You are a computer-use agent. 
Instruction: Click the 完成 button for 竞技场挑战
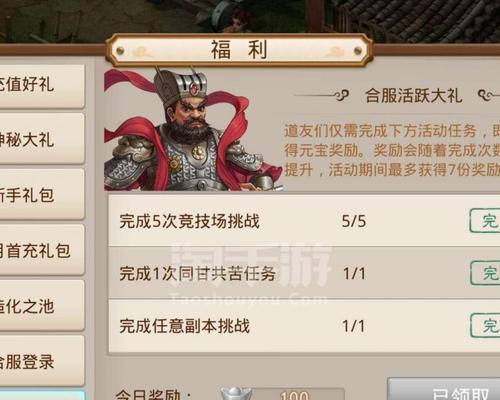pyautogui.click(x=485, y=220)
